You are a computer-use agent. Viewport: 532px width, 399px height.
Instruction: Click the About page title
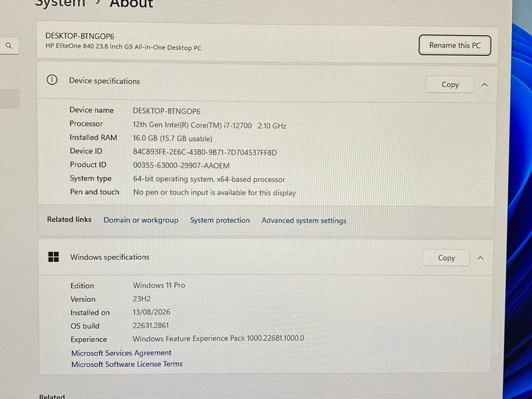tap(131, 4)
